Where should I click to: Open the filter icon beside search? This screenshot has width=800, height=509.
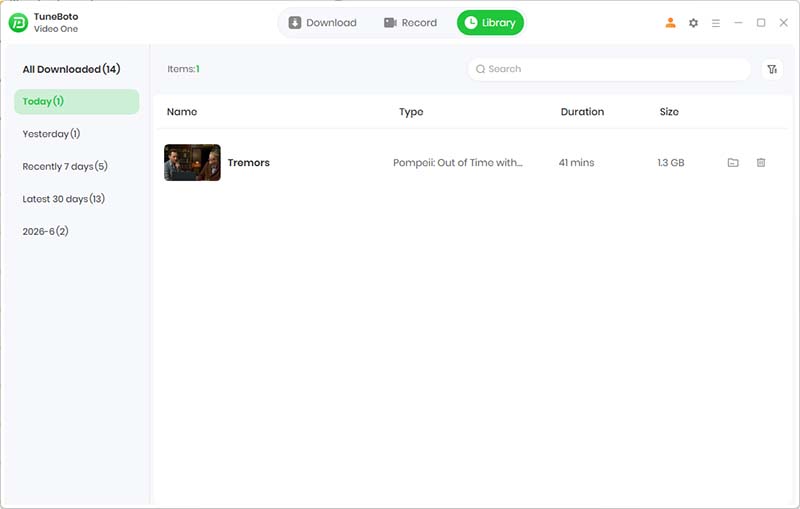click(x=772, y=69)
